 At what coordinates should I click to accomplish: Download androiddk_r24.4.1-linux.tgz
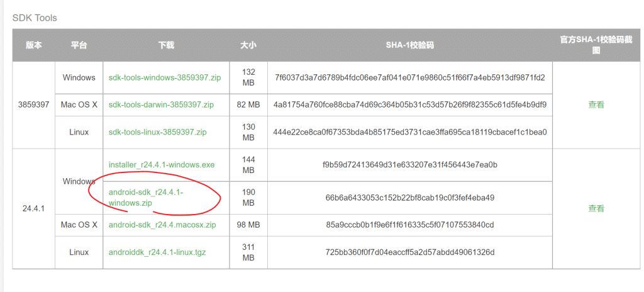[157, 252]
